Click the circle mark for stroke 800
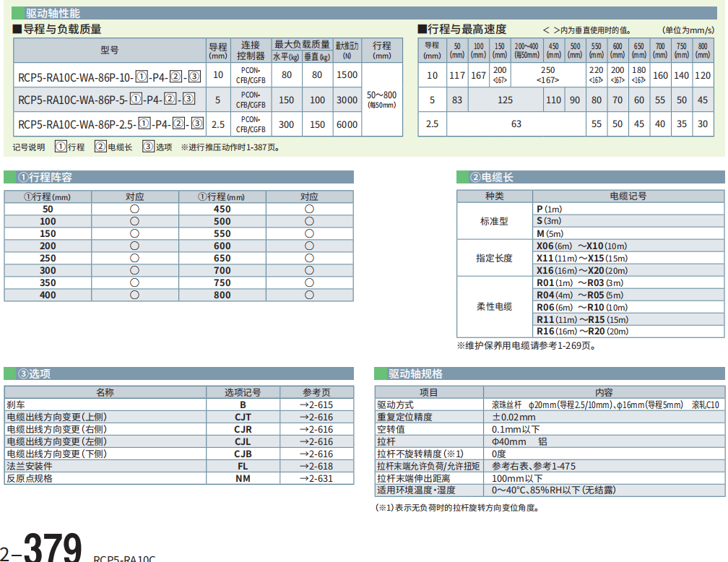The width and height of the screenshot is (728, 562). [309, 295]
